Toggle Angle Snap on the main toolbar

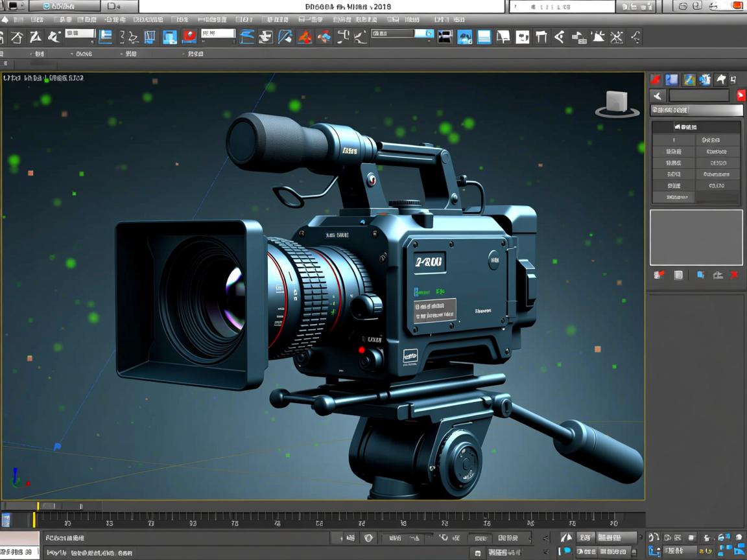point(265,37)
